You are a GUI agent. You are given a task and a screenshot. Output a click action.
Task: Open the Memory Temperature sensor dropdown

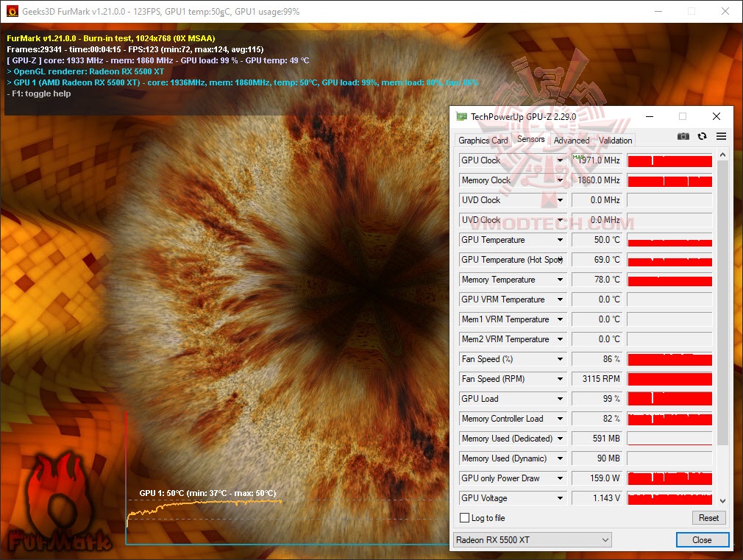tap(560, 280)
